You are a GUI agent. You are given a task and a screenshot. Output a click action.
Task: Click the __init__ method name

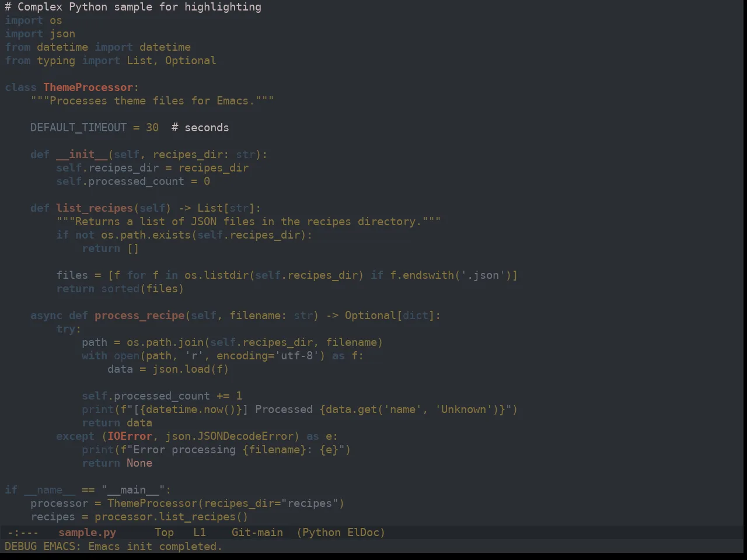point(82,155)
